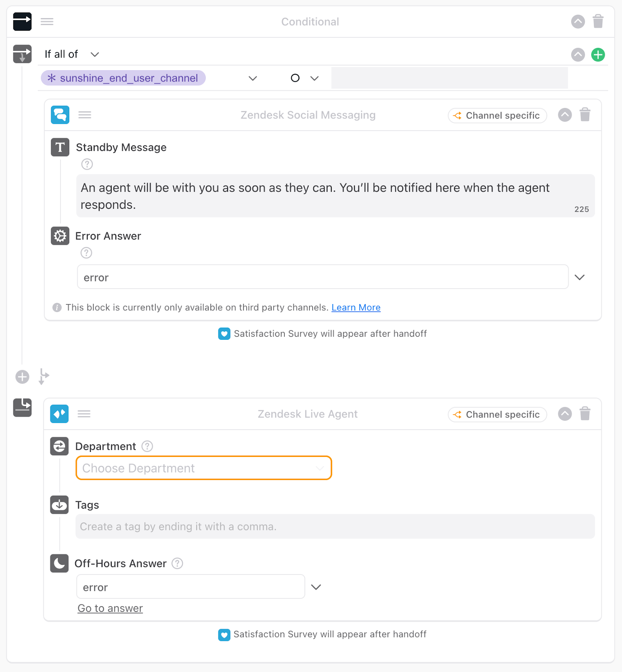Open the 'If all of' dropdown
622x672 pixels.
click(95, 55)
